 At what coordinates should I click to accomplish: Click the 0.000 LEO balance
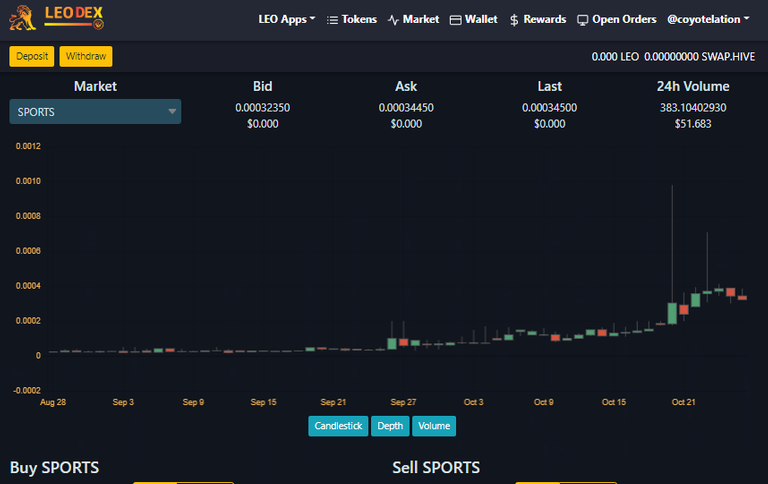615,57
